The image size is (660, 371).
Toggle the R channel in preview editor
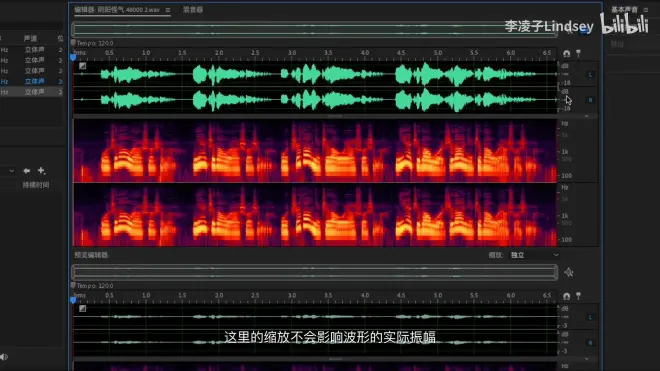(590, 343)
